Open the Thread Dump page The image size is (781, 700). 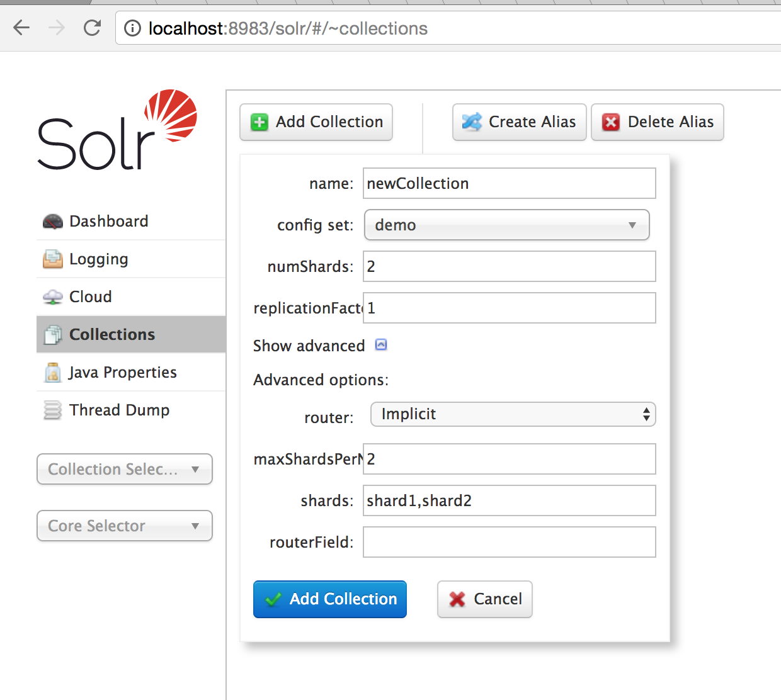(x=131, y=410)
